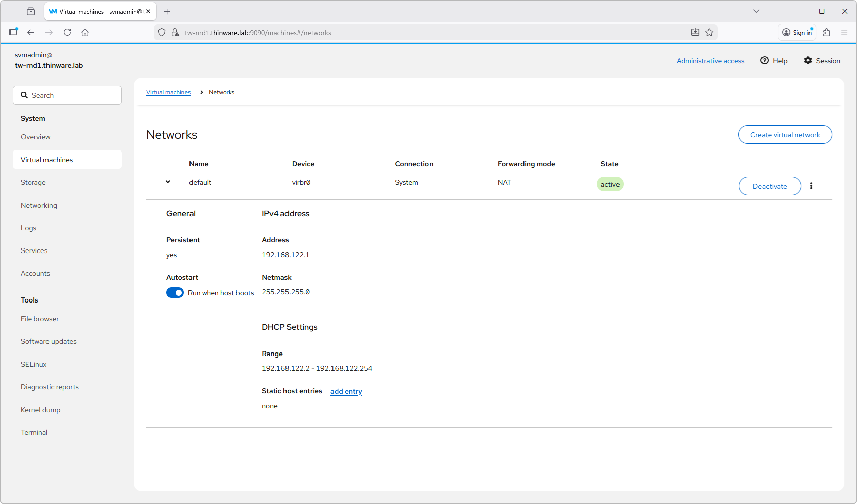Click the install web app icon in address bar
This screenshot has width=857, height=504.
[695, 32]
